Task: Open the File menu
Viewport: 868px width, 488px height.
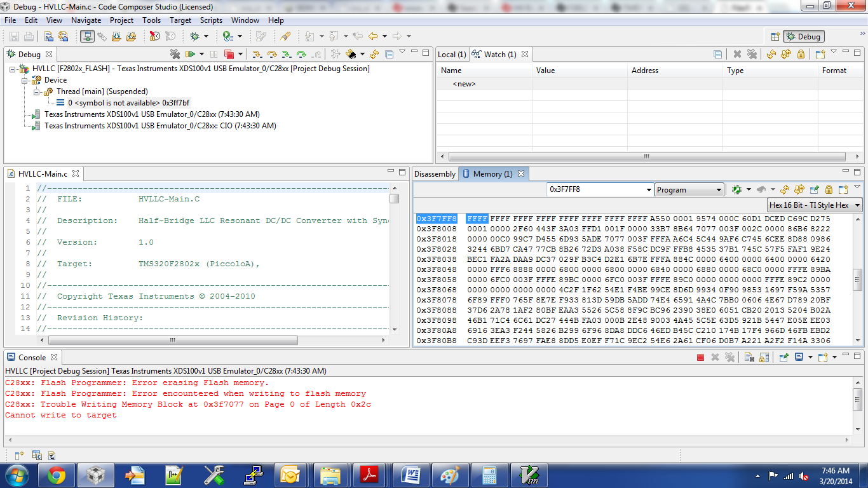Action: click(x=10, y=20)
